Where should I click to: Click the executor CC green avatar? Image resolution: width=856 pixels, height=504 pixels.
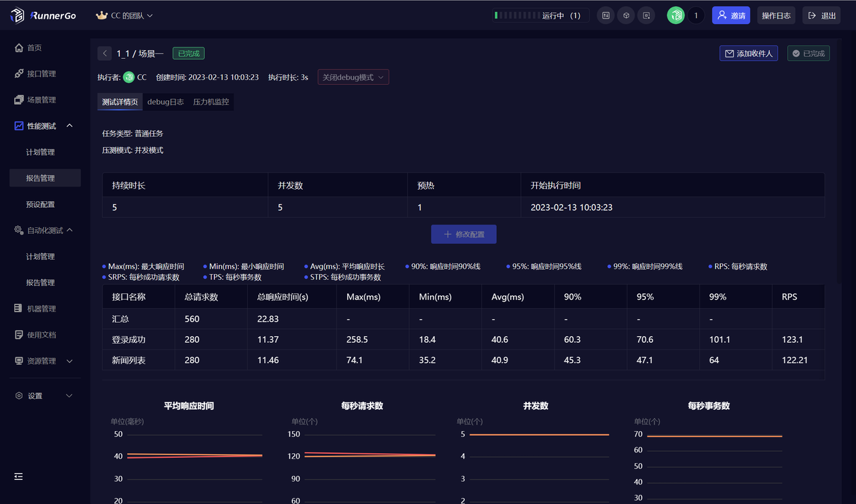pyautogui.click(x=129, y=78)
